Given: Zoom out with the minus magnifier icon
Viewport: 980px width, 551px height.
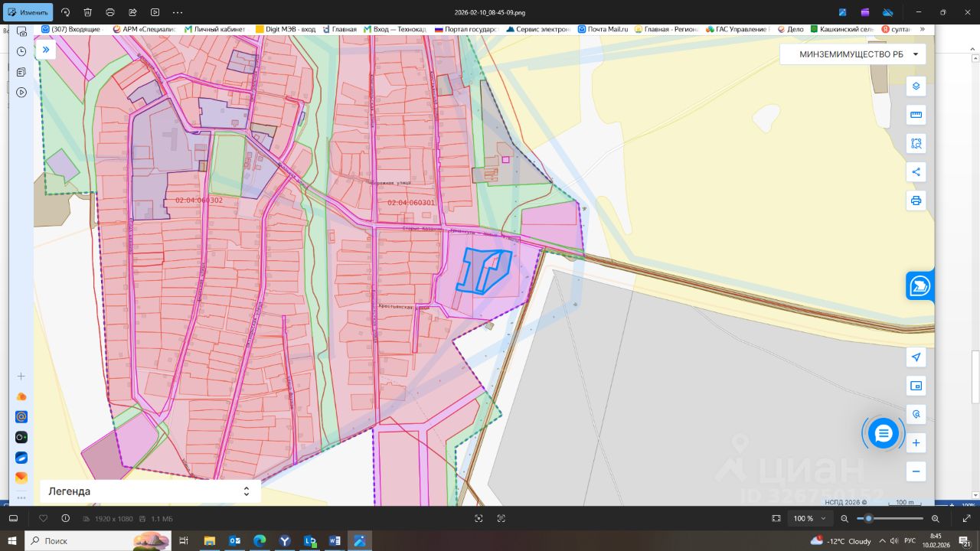Looking at the screenshot, I should 844,518.
